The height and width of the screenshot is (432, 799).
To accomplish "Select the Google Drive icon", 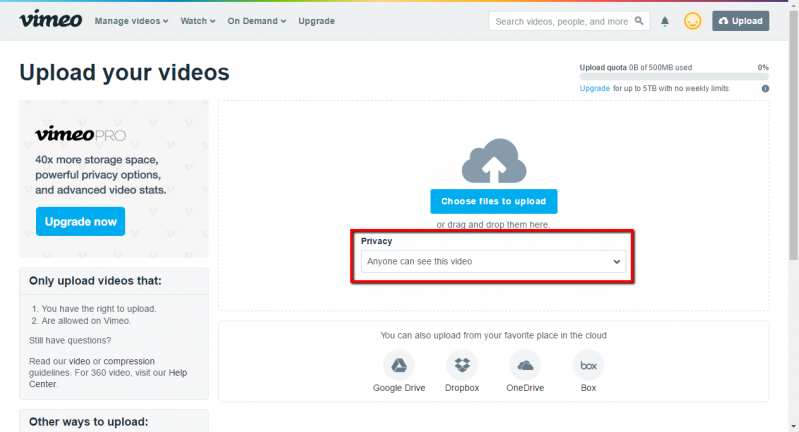I will point(399,365).
